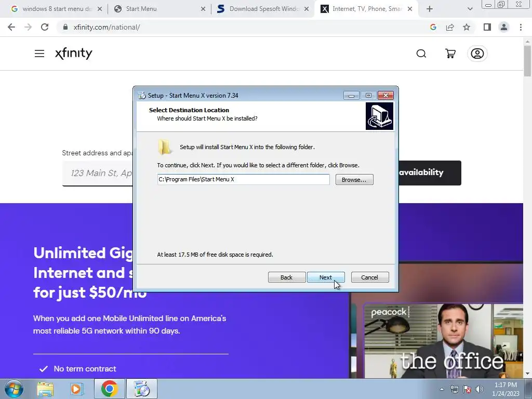
Task: Open Action Center flag icon
Action: [x=467, y=389]
